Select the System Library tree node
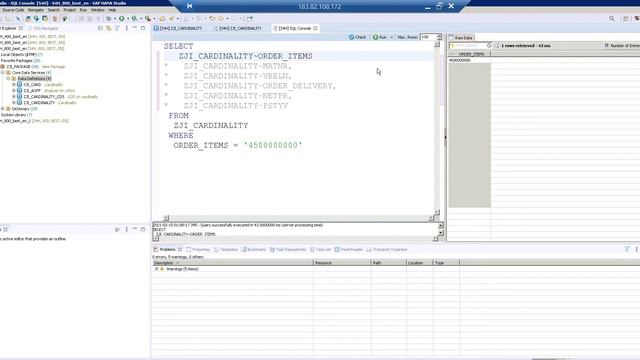The image size is (640, 360). pos(16,115)
